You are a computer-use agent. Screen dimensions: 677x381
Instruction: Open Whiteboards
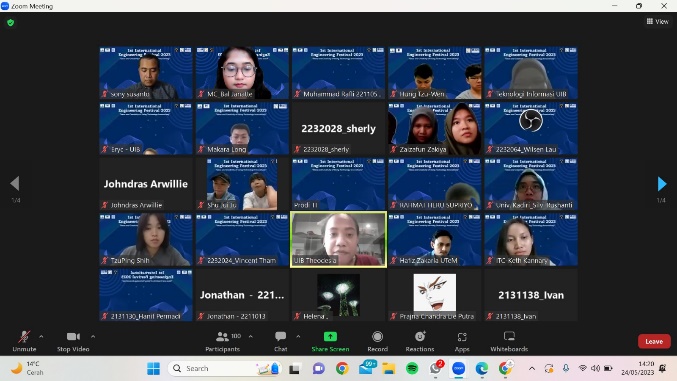pos(509,341)
